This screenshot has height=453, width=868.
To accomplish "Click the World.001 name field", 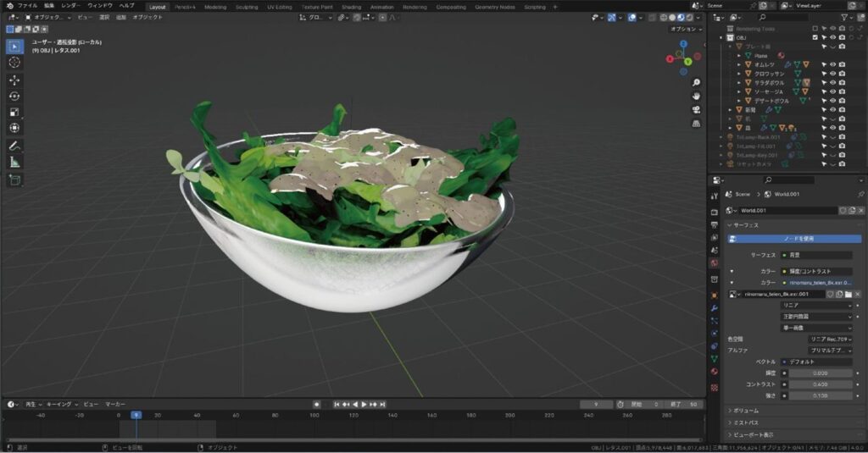I will [788, 211].
